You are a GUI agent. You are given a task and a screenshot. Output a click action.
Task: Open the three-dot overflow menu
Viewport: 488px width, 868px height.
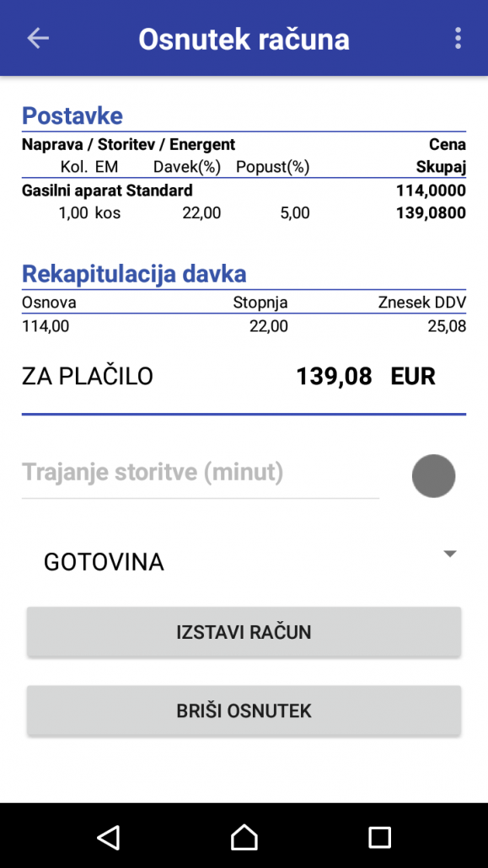click(x=458, y=38)
